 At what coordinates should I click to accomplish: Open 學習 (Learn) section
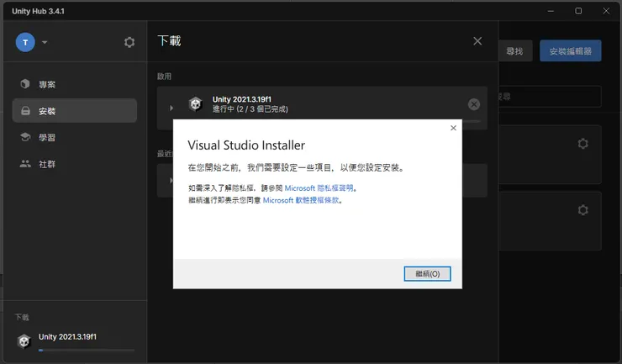(x=75, y=137)
